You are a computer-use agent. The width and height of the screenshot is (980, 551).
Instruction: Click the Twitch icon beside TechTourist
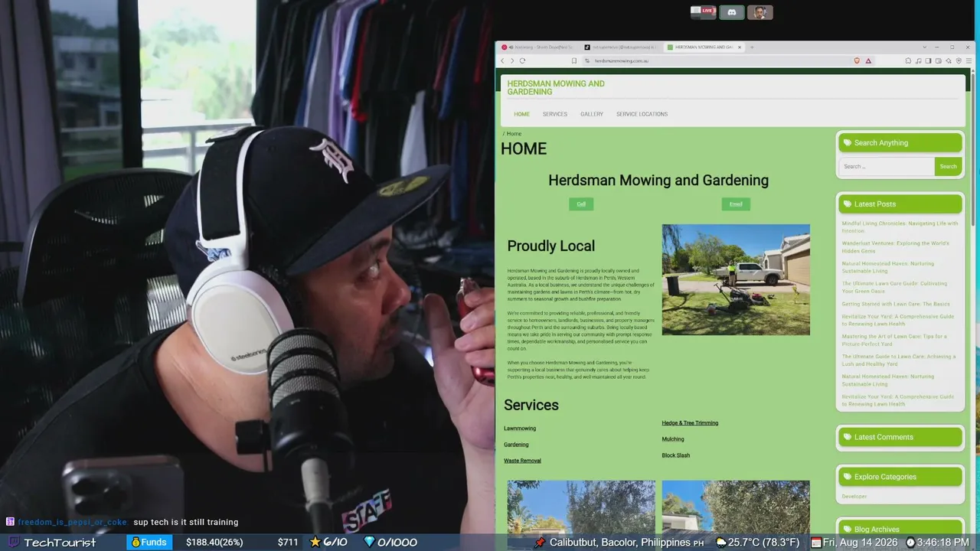tap(15, 543)
